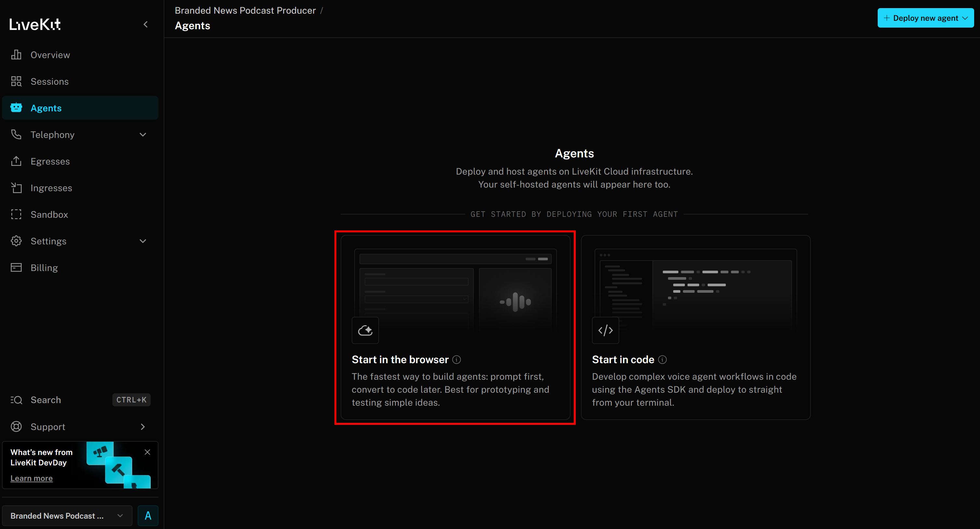The width and height of the screenshot is (980, 529).
Task: Open Ingresses via its arrow icon
Action: [16, 188]
